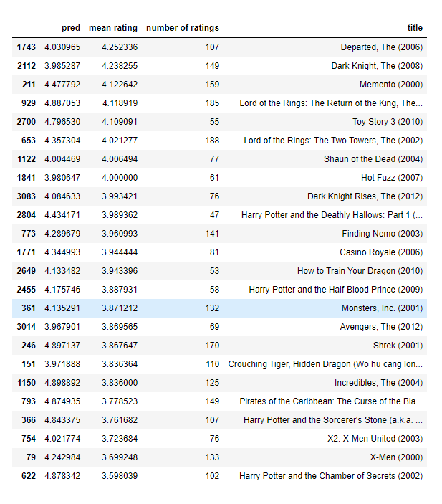Click number of ratings 133
The image size is (442, 504).
(x=212, y=457)
